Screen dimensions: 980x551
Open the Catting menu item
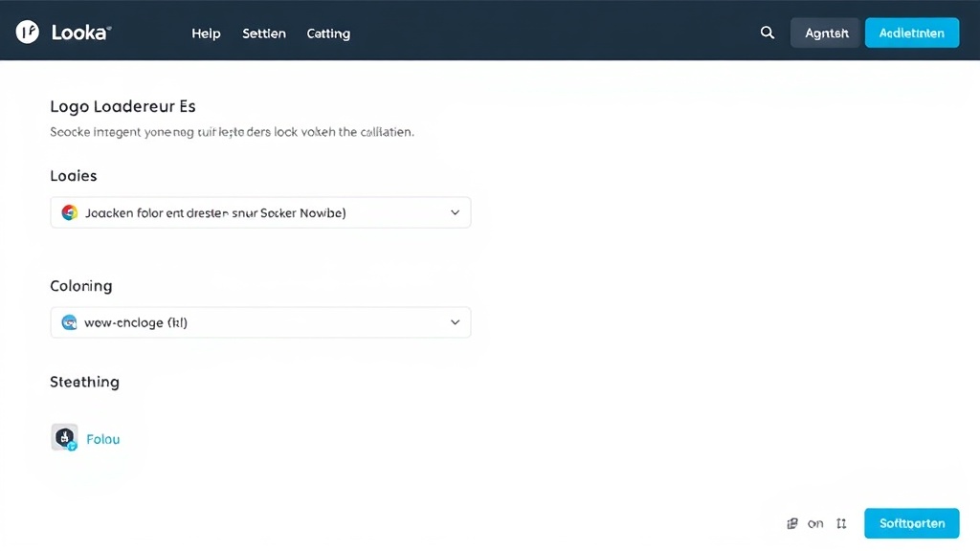click(329, 33)
